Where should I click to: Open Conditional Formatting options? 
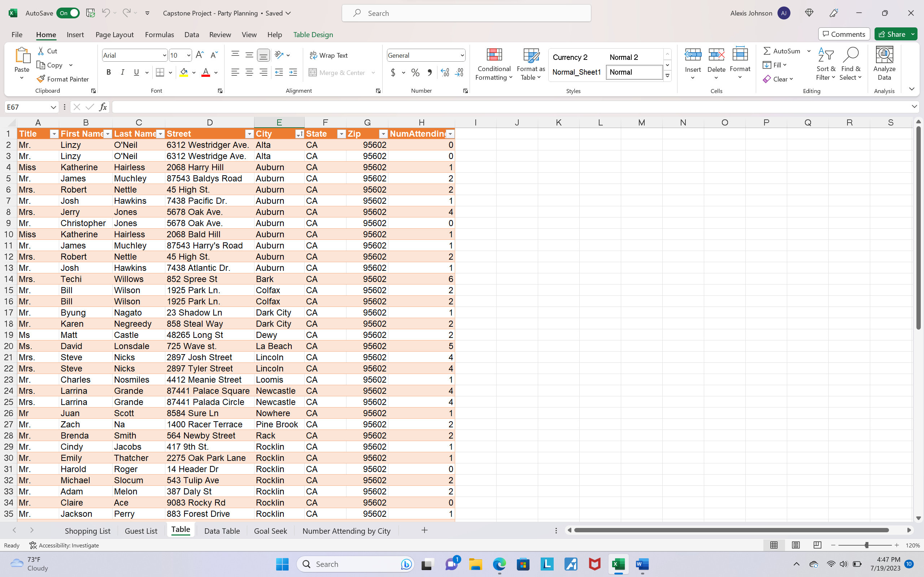tap(493, 65)
